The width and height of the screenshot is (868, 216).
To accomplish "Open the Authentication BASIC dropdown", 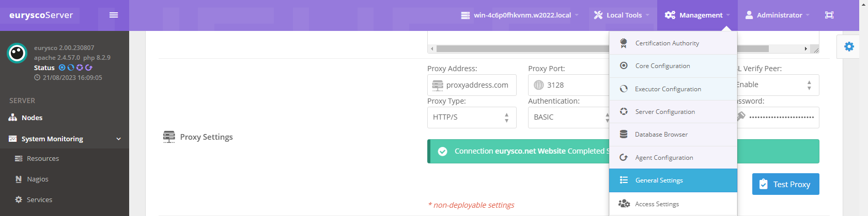I will 568,118.
